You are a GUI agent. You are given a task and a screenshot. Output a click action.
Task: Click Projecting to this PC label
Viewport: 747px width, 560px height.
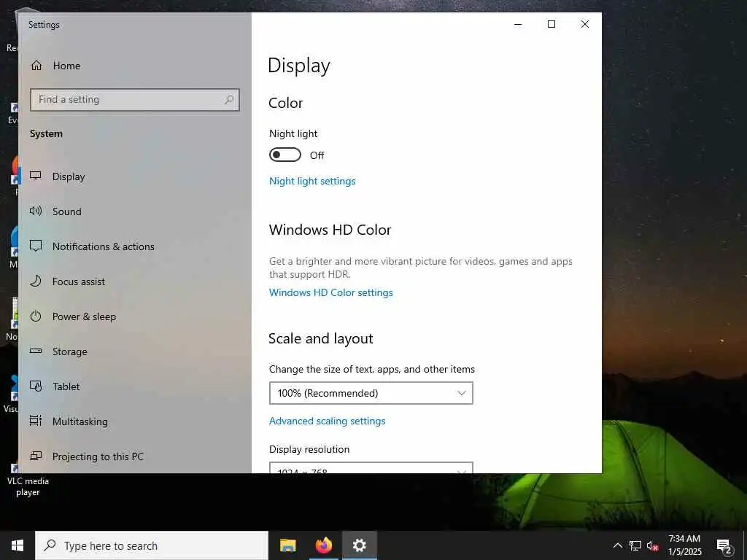[98, 456]
